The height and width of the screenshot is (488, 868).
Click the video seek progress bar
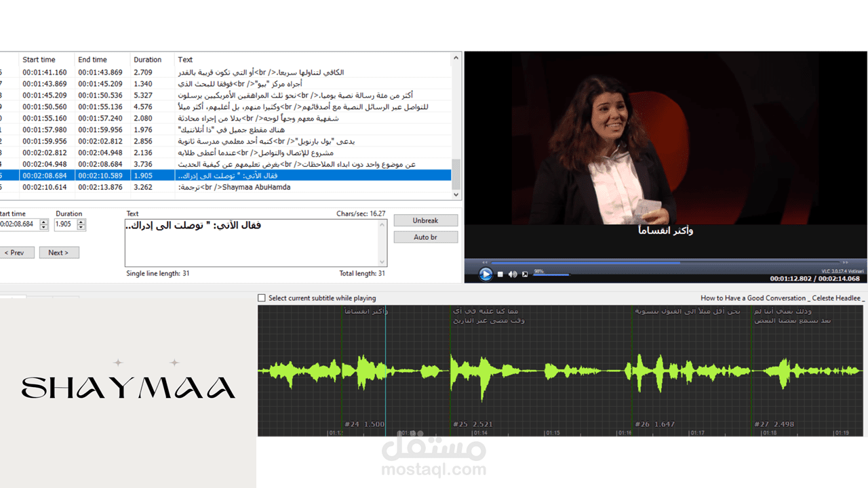coord(665,262)
